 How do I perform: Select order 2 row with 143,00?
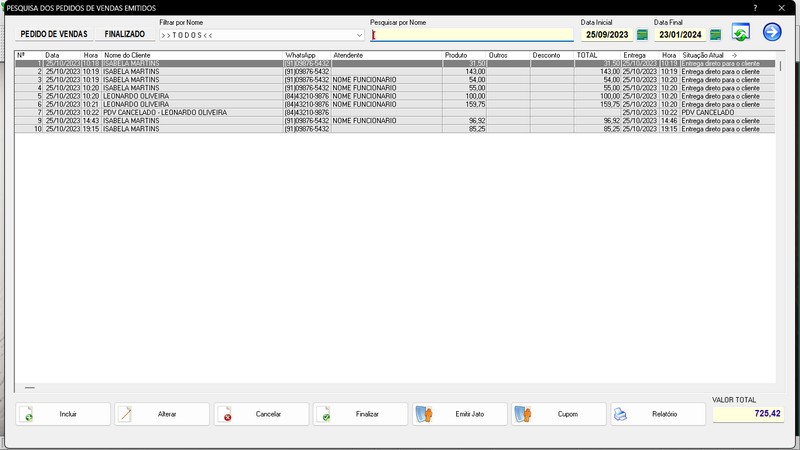pos(395,72)
